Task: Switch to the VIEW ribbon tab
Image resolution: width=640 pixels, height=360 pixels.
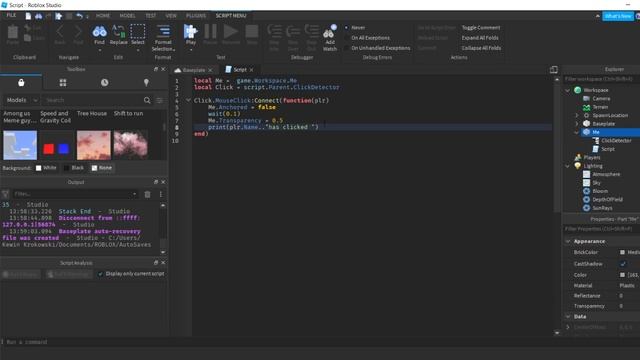Action: point(171,16)
